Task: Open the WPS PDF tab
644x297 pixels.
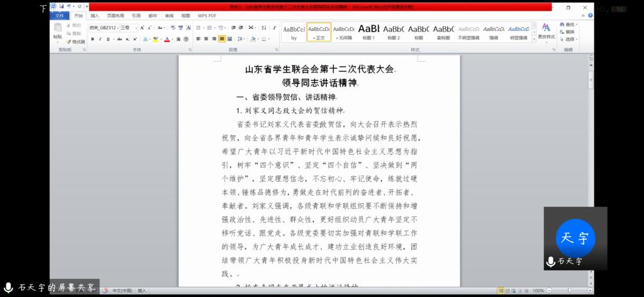Action: tap(207, 15)
